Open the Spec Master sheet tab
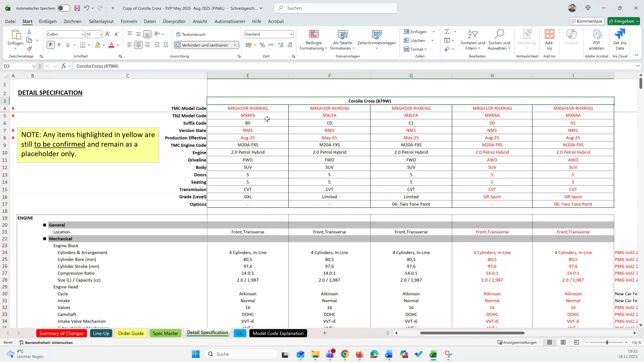The height and width of the screenshot is (362, 644). click(165, 333)
